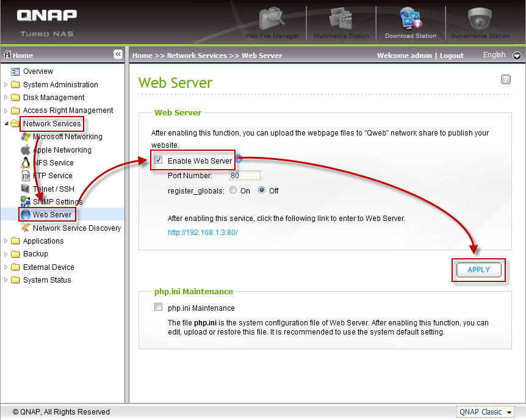Select FTP Service text label

click(x=52, y=176)
